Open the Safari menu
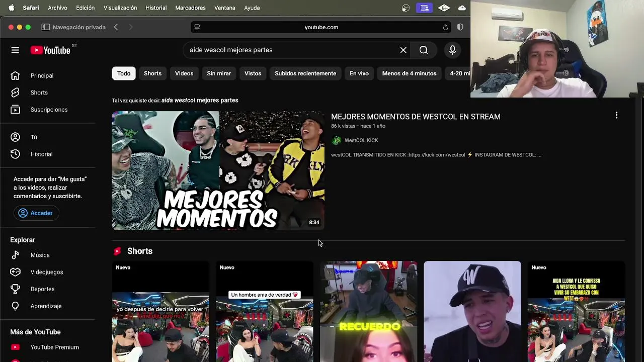The image size is (644, 362). [x=31, y=8]
